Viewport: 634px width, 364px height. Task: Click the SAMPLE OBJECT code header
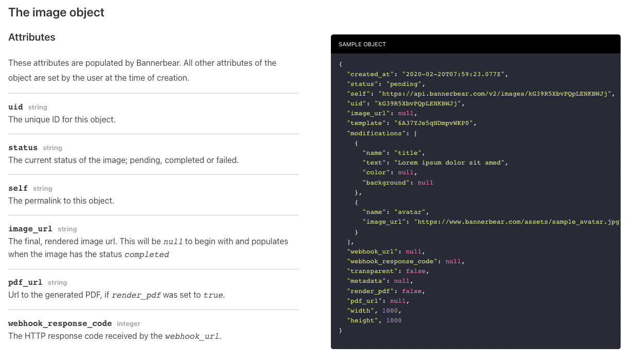tap(362, 44)
